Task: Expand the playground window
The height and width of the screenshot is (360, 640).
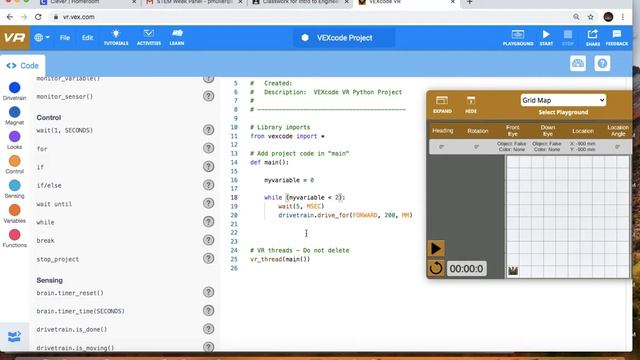Action: (442, 104)
